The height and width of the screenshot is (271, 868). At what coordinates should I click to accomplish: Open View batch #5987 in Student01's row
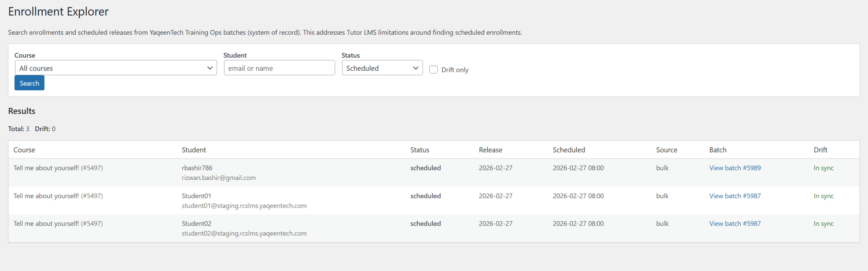735,196
